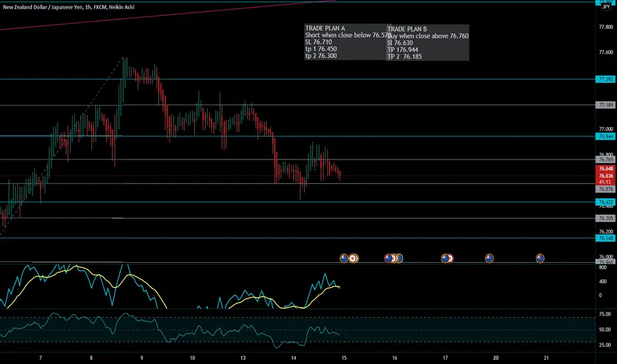Click the 76.432 blue price label
This screenshot has width=617, height=364.
606,202
